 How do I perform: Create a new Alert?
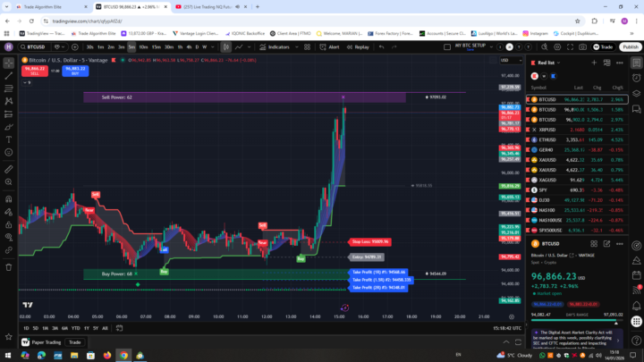(329, 47)
